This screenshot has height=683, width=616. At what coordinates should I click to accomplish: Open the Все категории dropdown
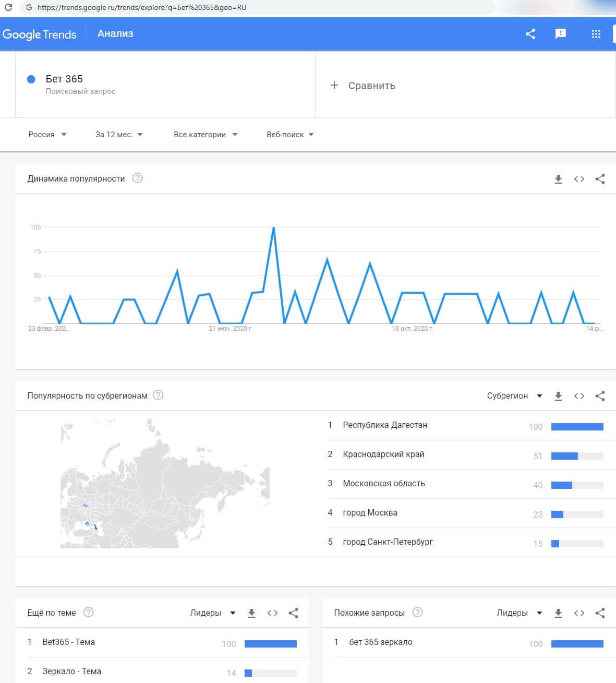(206, 135)
